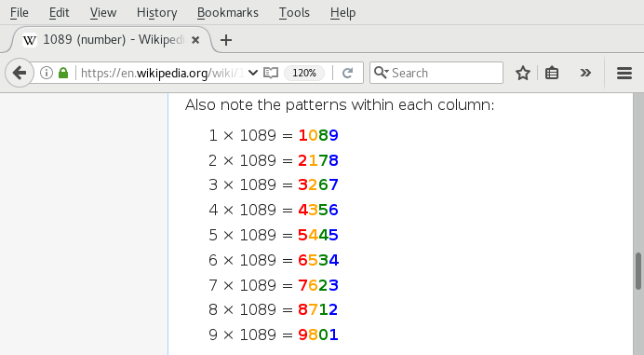Open the Help menu
Image resolution: width=644 pixels, height=355 pixels.
[342, 13]
